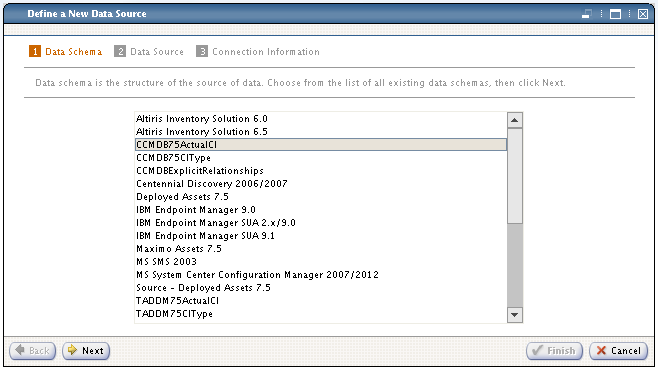Select MS SMS 2003 schema
This screenshot has height=370, width=658.
click(321, 262)
